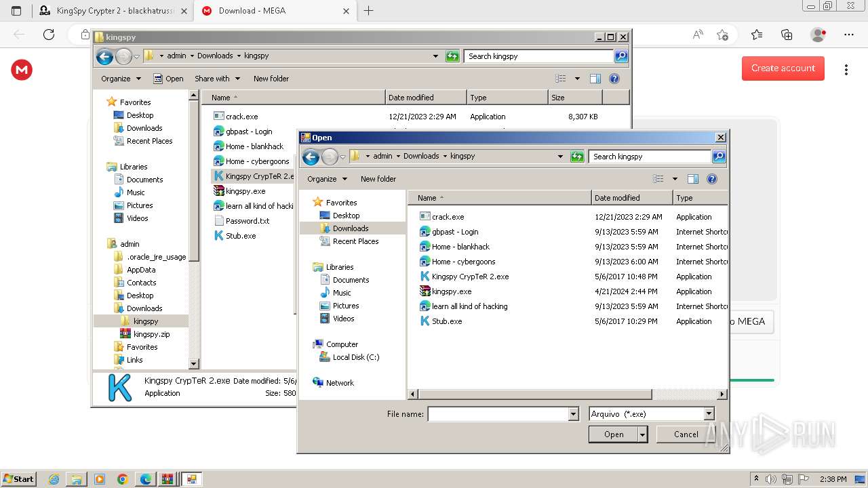Click Create account button on MEGA page
Screen dimensions: 868x488
click(783, 68)
